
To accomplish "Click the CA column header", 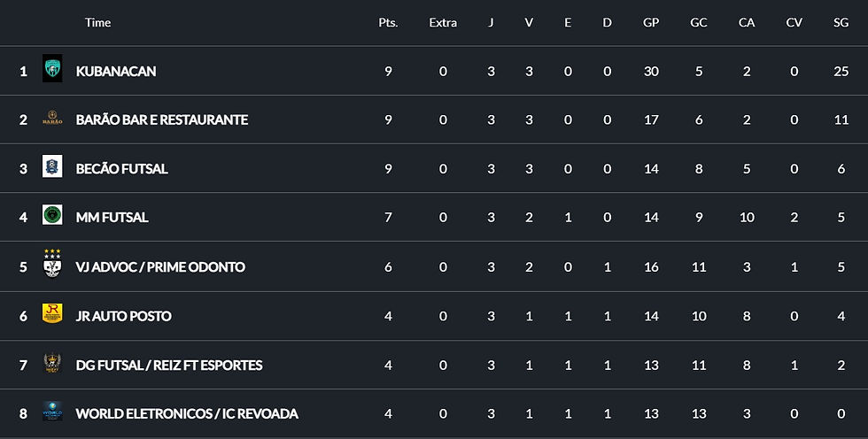I will click(x=746, y=23).
